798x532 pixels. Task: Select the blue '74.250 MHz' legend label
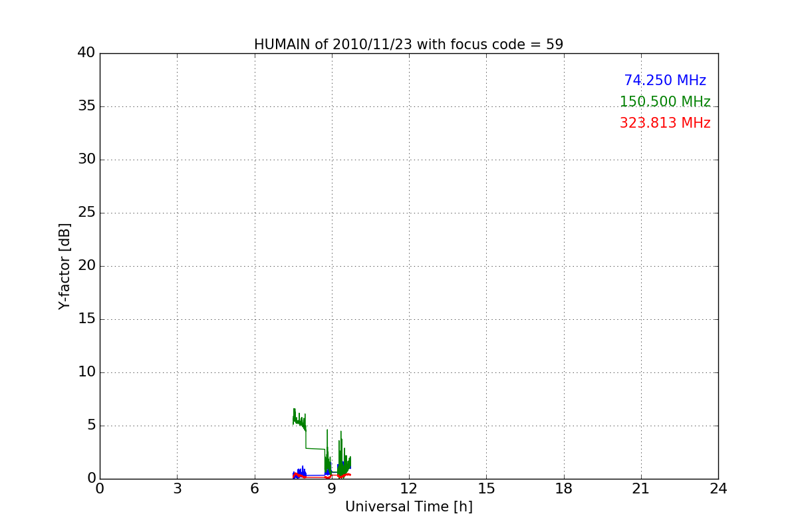(x=665, y=80)
